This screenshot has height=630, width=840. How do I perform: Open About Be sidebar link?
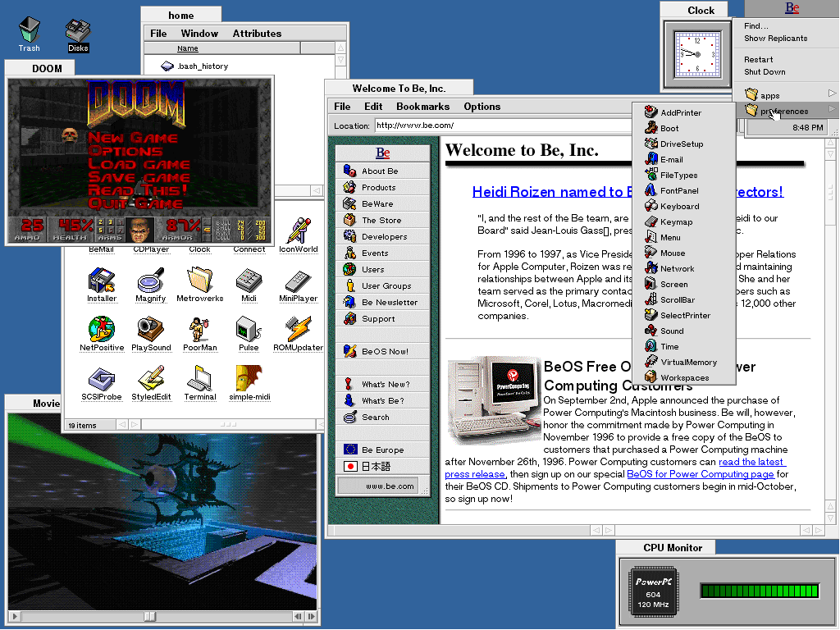coord(383,171)
